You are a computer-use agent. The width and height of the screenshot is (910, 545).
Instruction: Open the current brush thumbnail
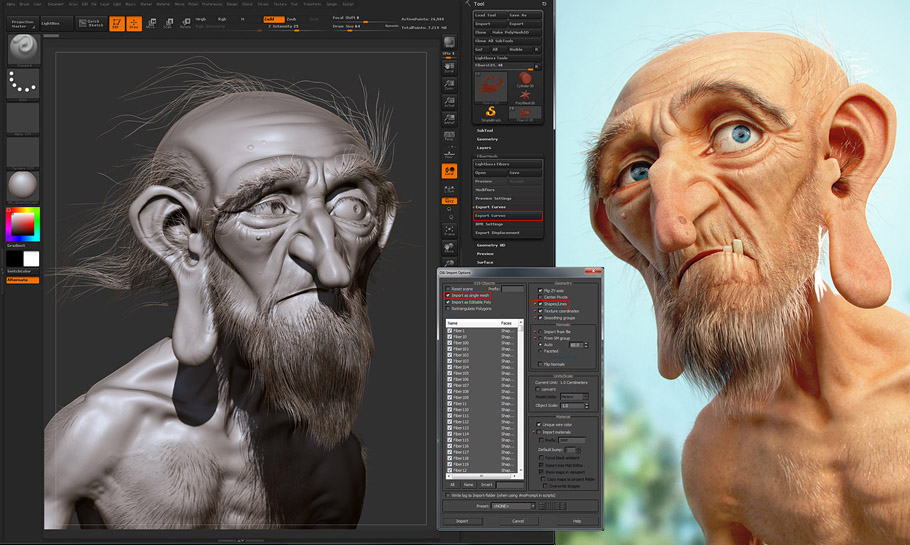22,49
